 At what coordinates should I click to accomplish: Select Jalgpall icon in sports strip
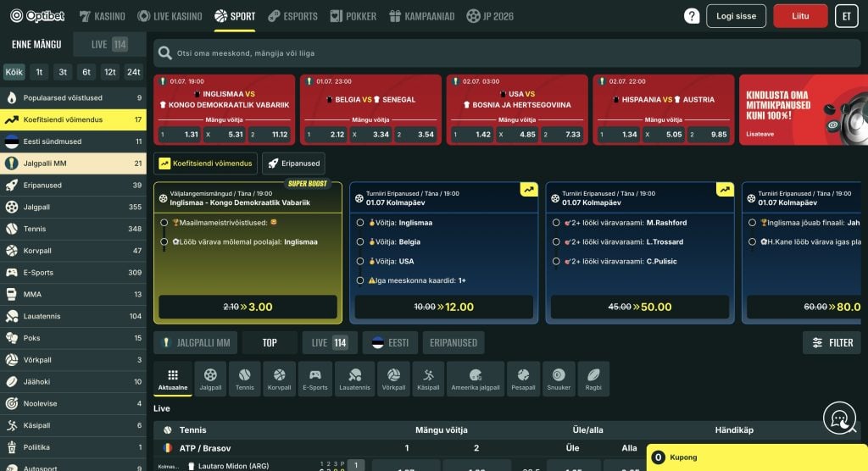pos(210,380)
